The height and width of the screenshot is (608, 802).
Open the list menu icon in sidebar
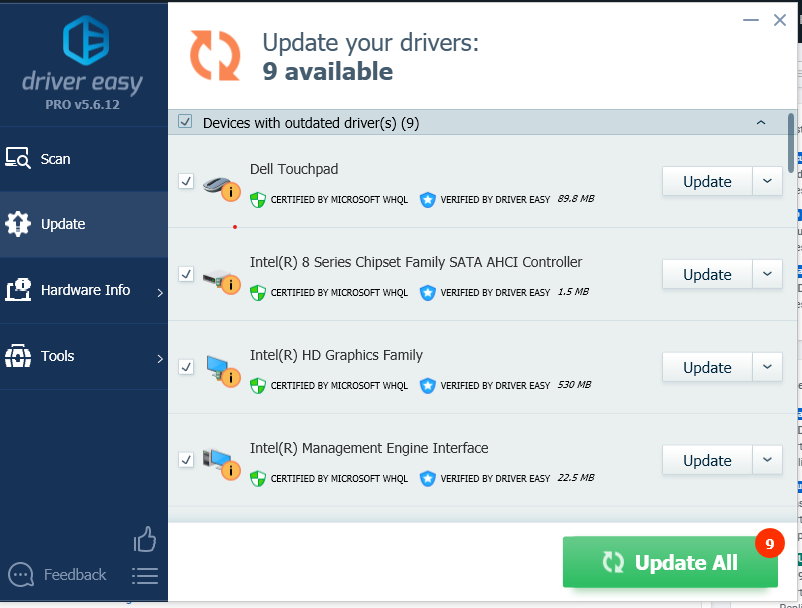pyautogui.click(x=145, y=575)
